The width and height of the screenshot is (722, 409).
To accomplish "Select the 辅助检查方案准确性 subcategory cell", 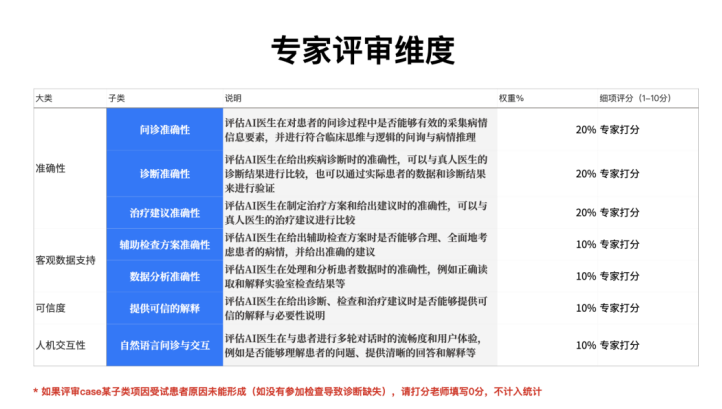I will (x=164, y=244).
